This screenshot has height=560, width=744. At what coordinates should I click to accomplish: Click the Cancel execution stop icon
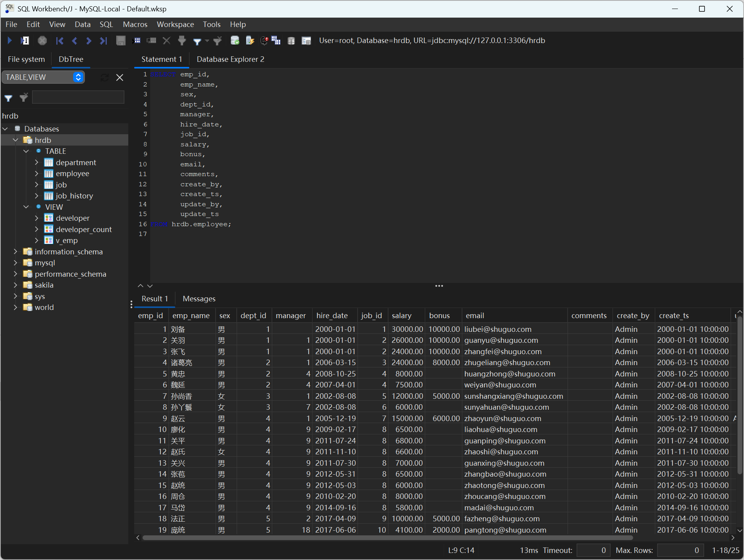pyautogui.click(x=42, y=40)
